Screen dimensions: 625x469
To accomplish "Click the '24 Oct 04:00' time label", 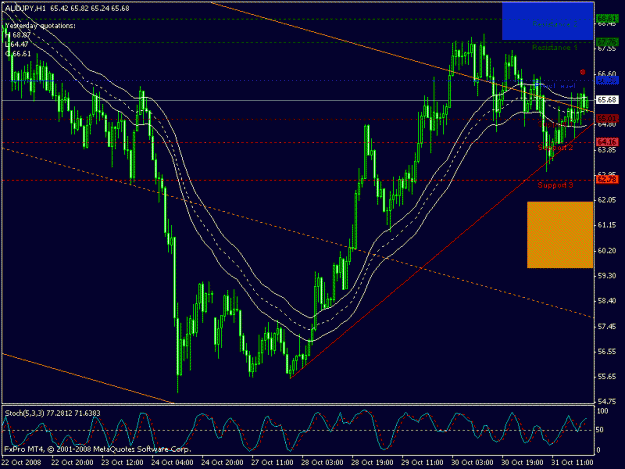I will click(x=172, y=462).
